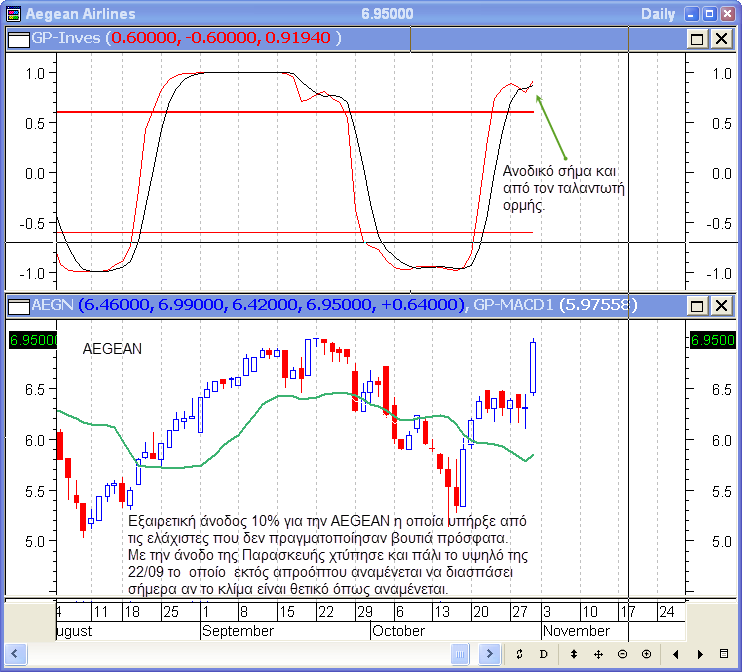Click the vertical rescale arrows icon
The image size is (742, 672).
click(573, 654)
